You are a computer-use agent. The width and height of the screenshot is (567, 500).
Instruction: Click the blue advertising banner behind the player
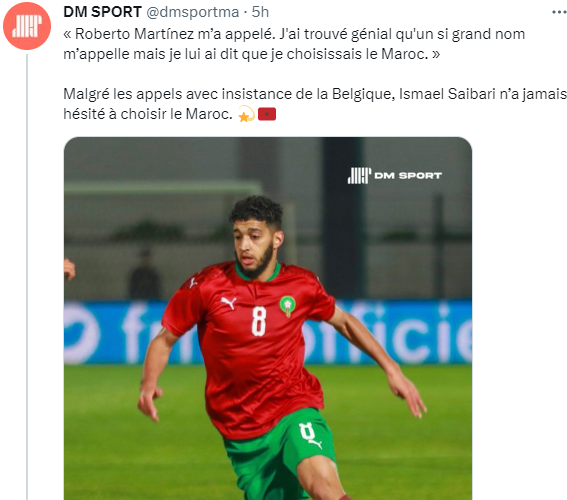tap(268, 332)
